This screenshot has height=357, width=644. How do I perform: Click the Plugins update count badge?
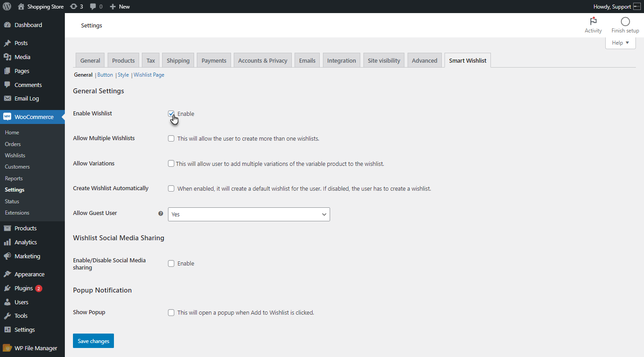pyautogui.click(x=39, y=288)
